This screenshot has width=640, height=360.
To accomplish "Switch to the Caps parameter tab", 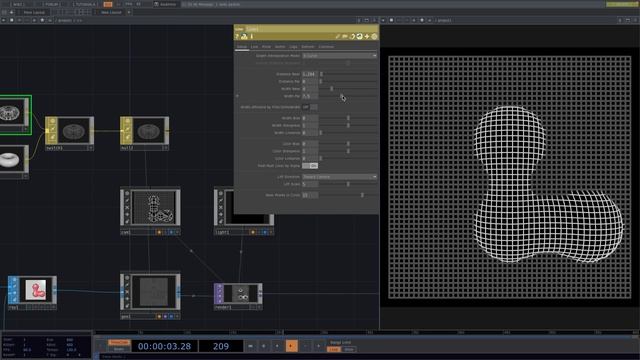I will [293, 47].
